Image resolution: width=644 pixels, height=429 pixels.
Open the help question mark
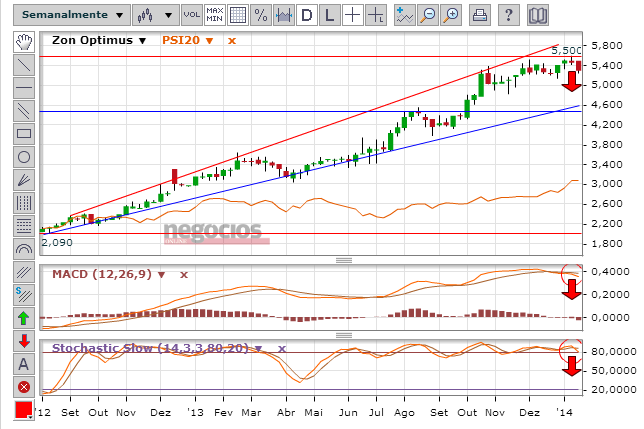point(508,15)
